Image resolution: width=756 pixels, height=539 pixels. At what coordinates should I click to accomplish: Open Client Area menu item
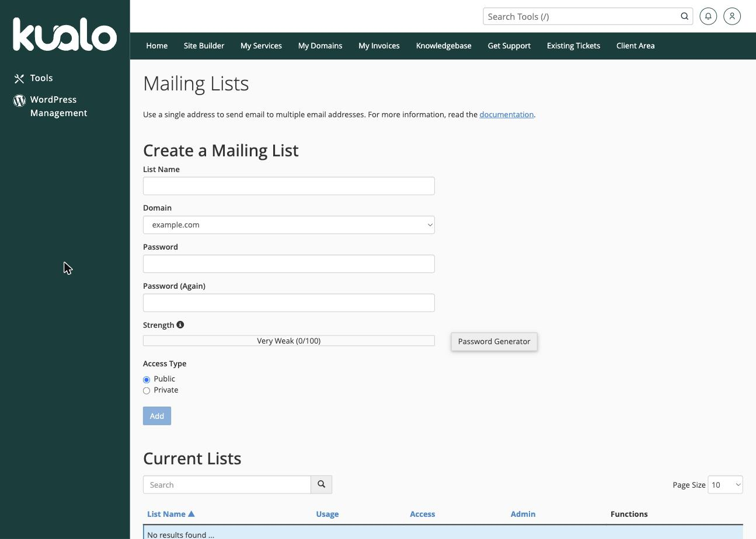point(635,45)
